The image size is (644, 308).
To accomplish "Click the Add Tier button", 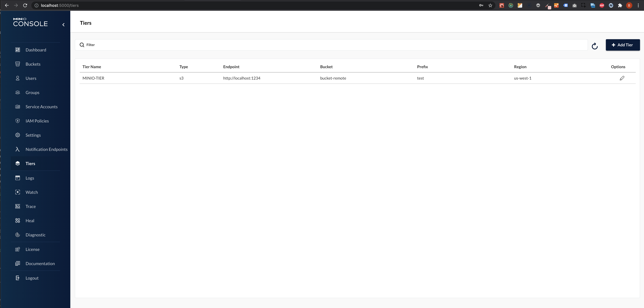I will coord(623,45).
